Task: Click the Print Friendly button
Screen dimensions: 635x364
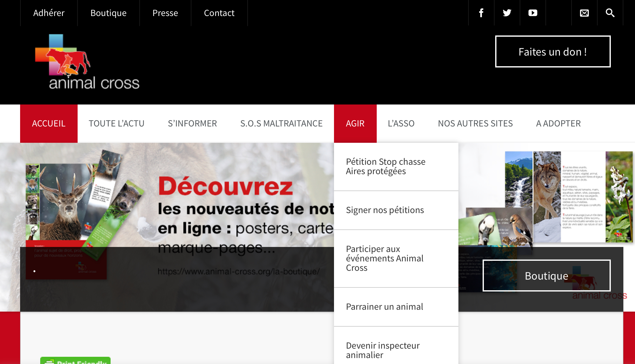Action: coord(75,361)
